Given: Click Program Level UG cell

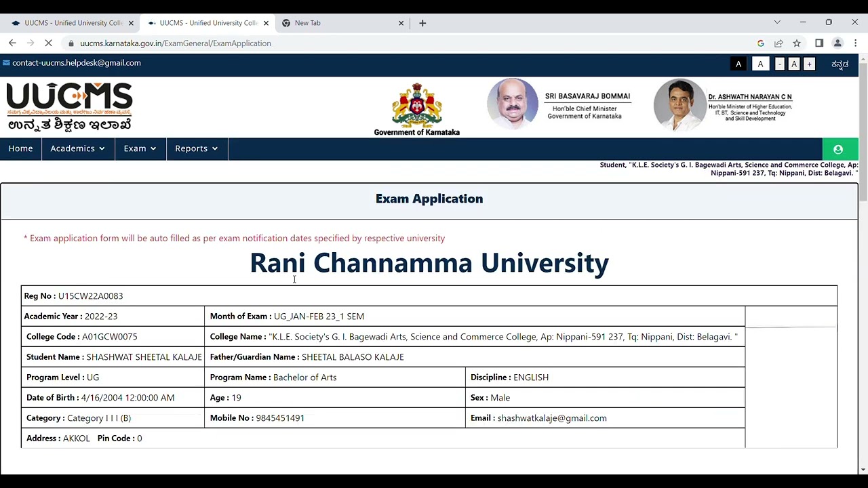Looking at the screenshot, I should click(x=113, y=378).
